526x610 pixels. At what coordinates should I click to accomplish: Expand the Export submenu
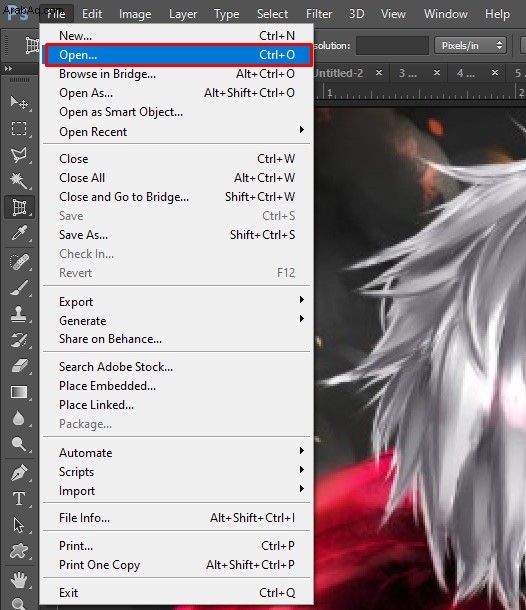(x=177, y=302)
